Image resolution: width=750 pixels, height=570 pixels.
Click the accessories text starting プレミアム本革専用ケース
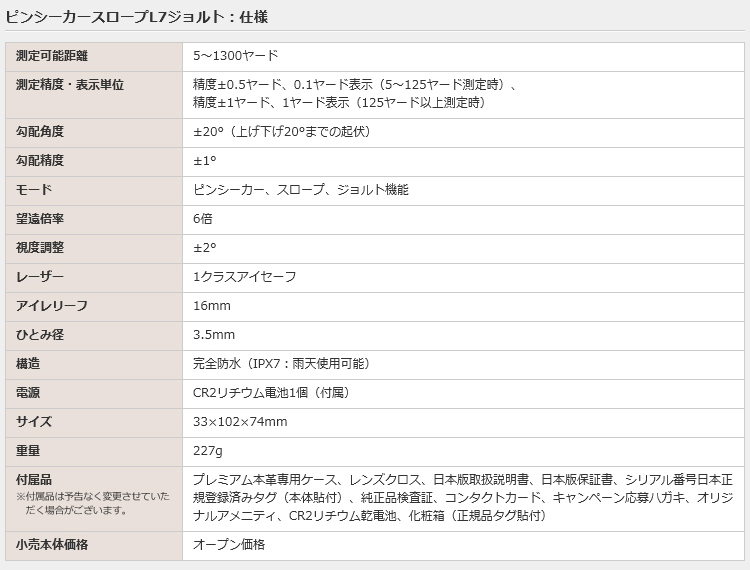coord(463,480)
